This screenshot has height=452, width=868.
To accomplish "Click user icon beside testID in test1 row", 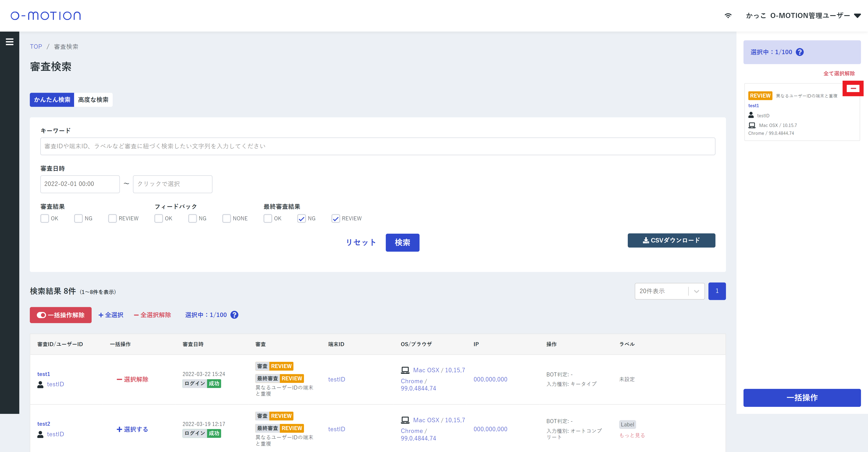I will [40, 384].
